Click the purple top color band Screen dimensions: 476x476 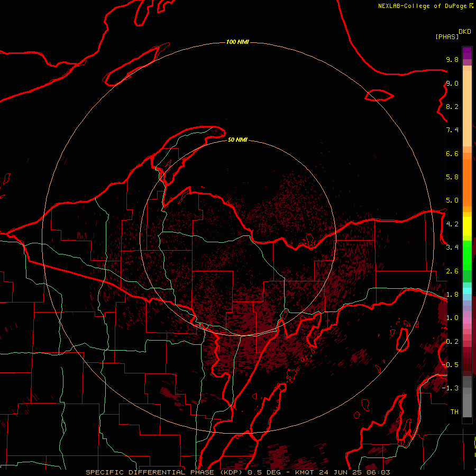tap(467, 53)
